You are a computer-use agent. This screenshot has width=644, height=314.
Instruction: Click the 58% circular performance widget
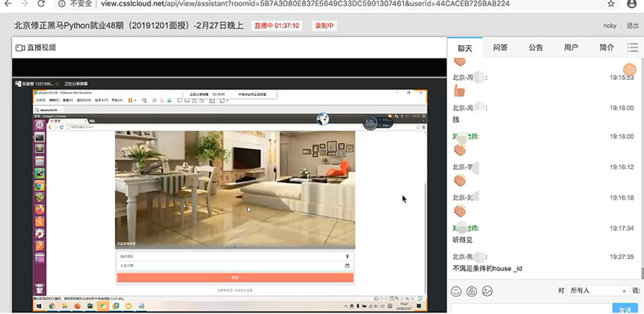pyautogui.click(x=370, y=122)
